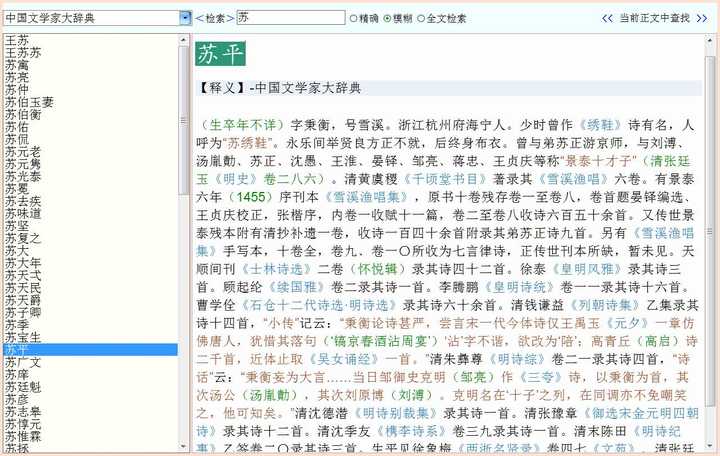Click the >> next match arrow
The width and height of the screenshot is (720, 456).
coord(702,18)
